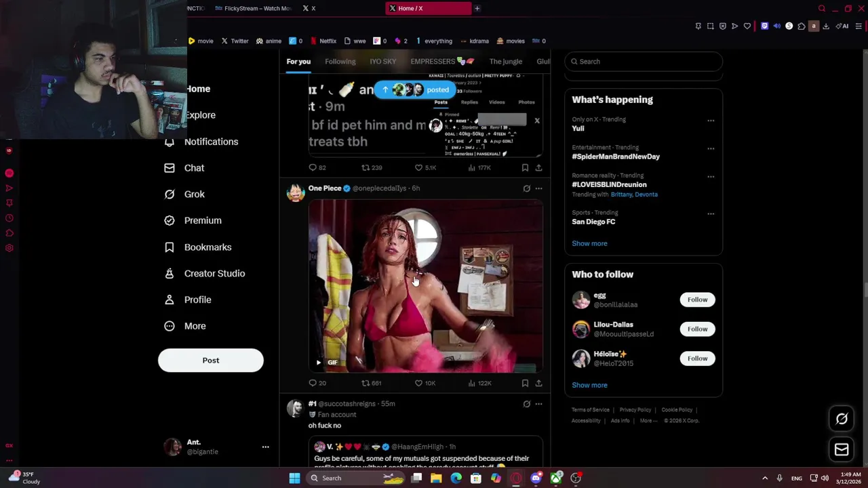Share the post with 177K views

(538, 167)
